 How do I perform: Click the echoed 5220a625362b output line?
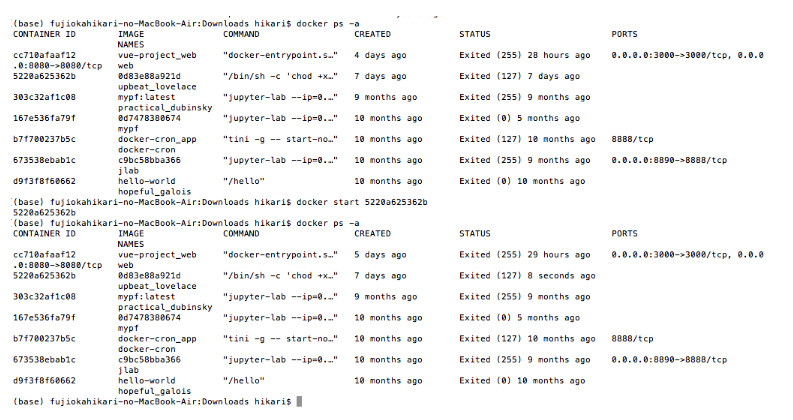pos(44,213)
